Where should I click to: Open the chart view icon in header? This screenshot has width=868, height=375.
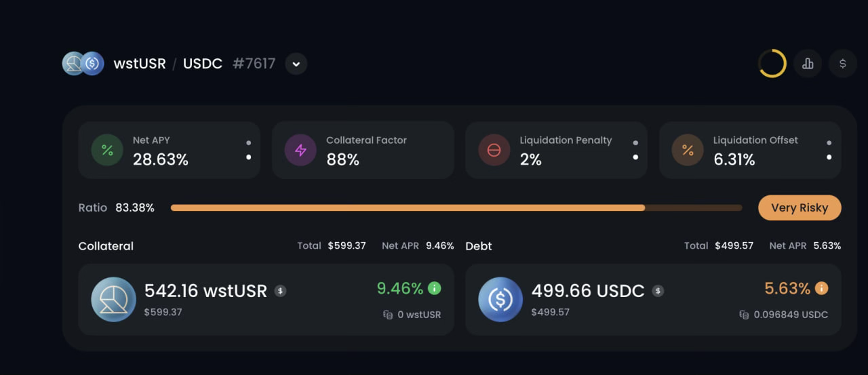tap(808, 64)
